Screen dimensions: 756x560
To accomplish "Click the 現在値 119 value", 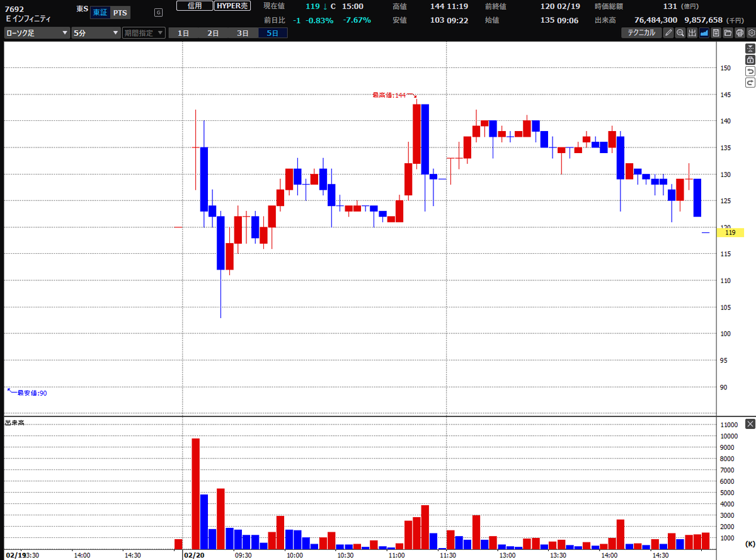I will click(313, 6).
